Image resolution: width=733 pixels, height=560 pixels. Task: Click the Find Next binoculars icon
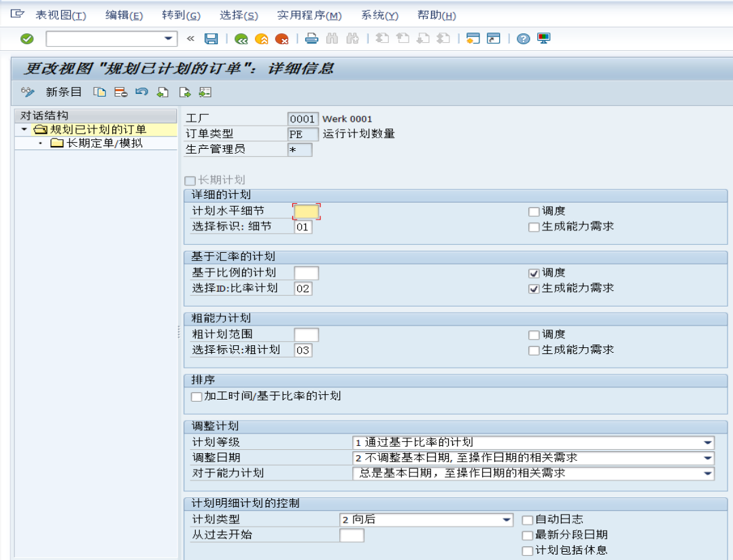click(352, 39)
